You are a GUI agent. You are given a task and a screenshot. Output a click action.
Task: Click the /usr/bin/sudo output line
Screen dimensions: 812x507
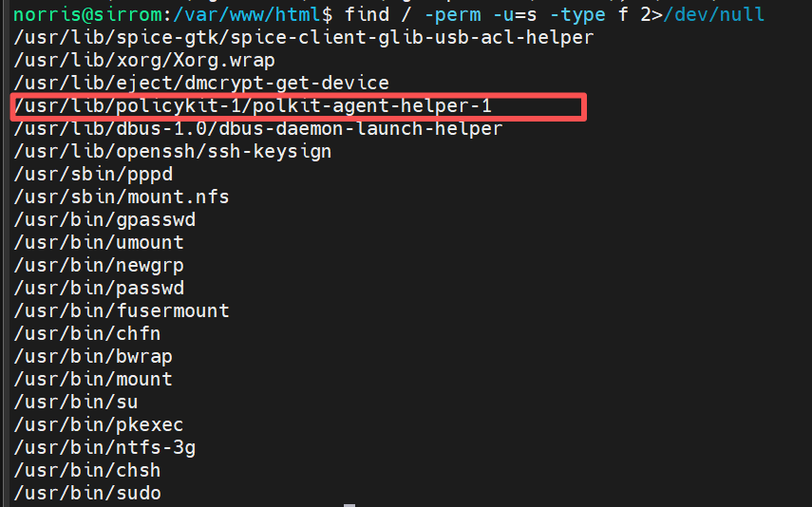point(87,493)
